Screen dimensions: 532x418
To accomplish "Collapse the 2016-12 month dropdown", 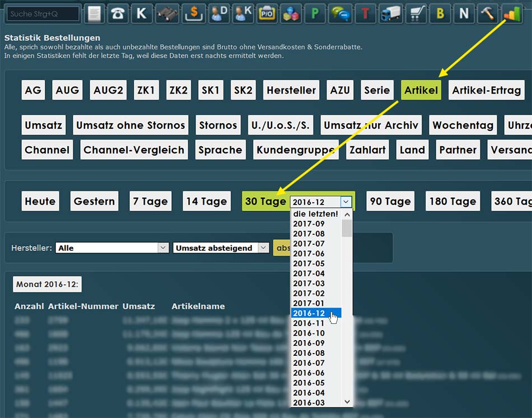I will [346, 202].
